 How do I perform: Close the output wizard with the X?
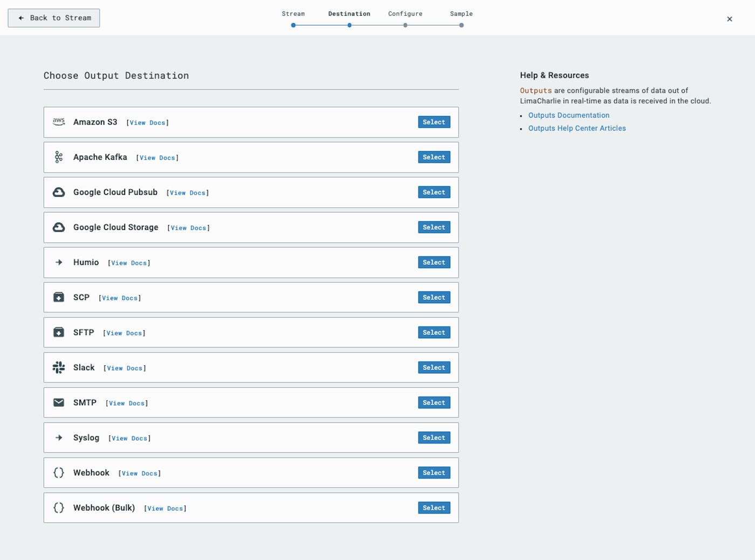(730, 19)
